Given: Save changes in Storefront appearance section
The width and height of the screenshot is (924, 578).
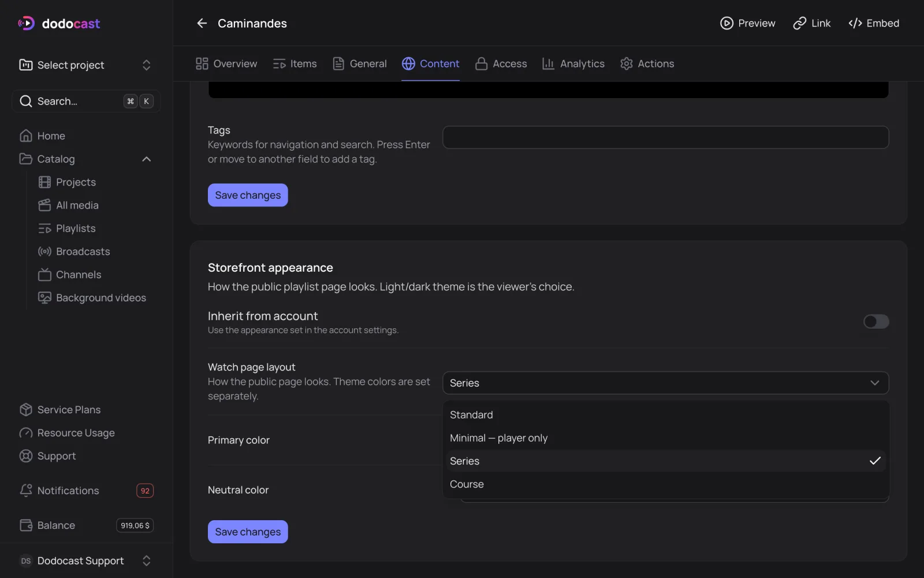Looking at the screenshot, I should point(248,532).
